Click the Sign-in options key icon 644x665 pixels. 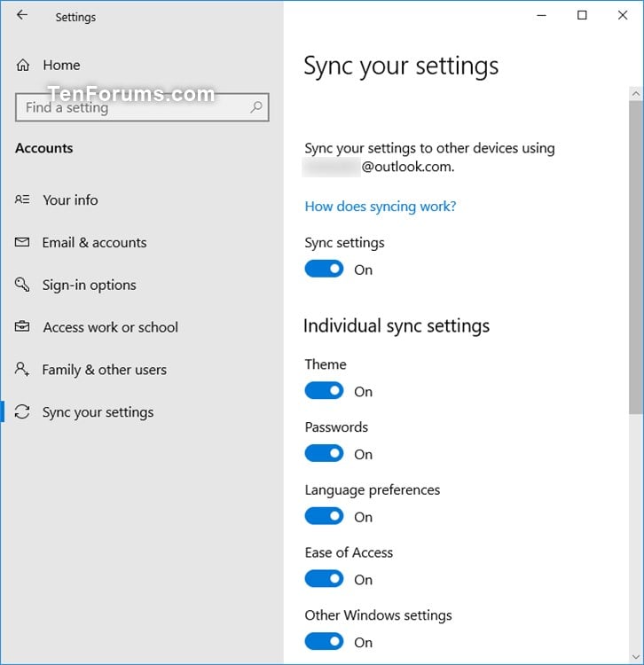coord(22,284)
